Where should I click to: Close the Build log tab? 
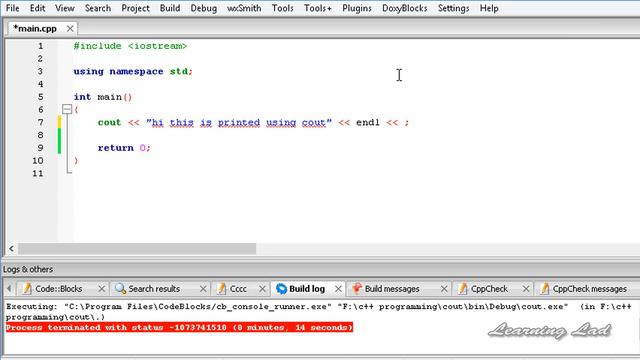338,289
